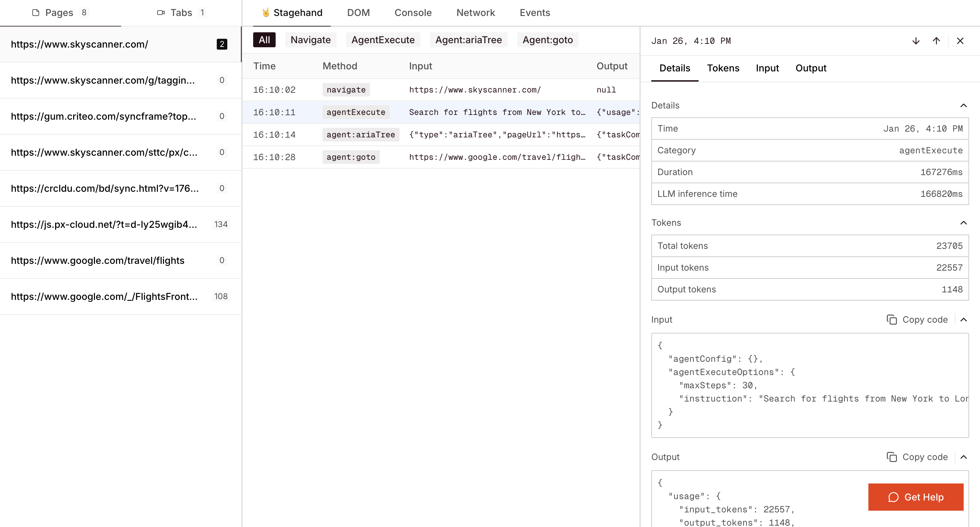Collapse the Details section
This screenshot has width=980, height=527.
tap(963, 105)
